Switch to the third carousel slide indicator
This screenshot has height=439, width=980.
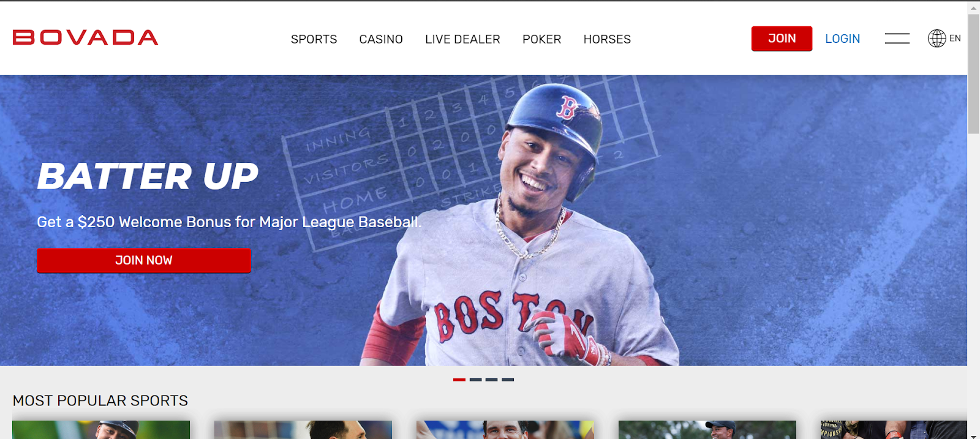(x=491, y=380)
